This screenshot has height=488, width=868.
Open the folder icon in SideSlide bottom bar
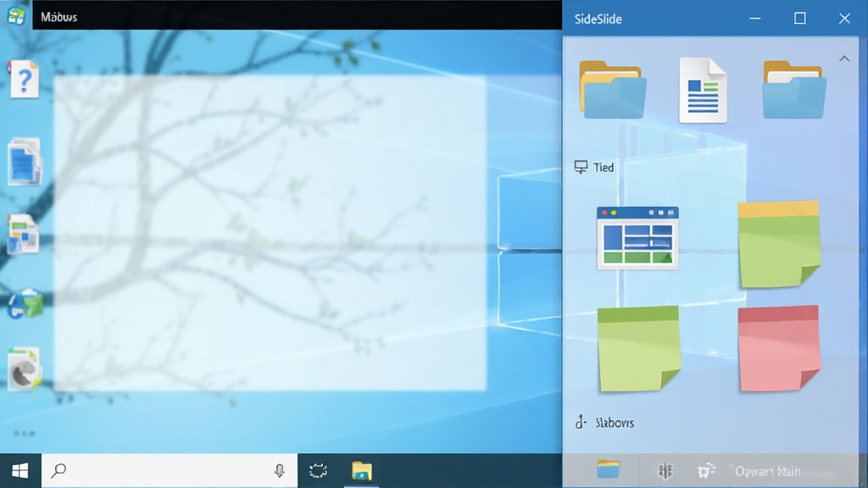(x=609, y=469)
